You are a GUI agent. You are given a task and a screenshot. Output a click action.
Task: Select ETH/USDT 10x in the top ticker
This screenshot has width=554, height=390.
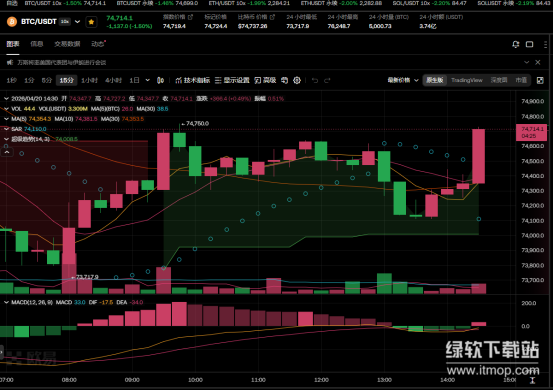[249, 3]
